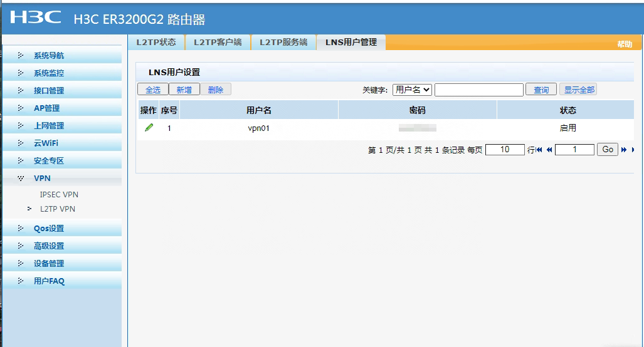Click the 新增 button to add user

[184, 90]
